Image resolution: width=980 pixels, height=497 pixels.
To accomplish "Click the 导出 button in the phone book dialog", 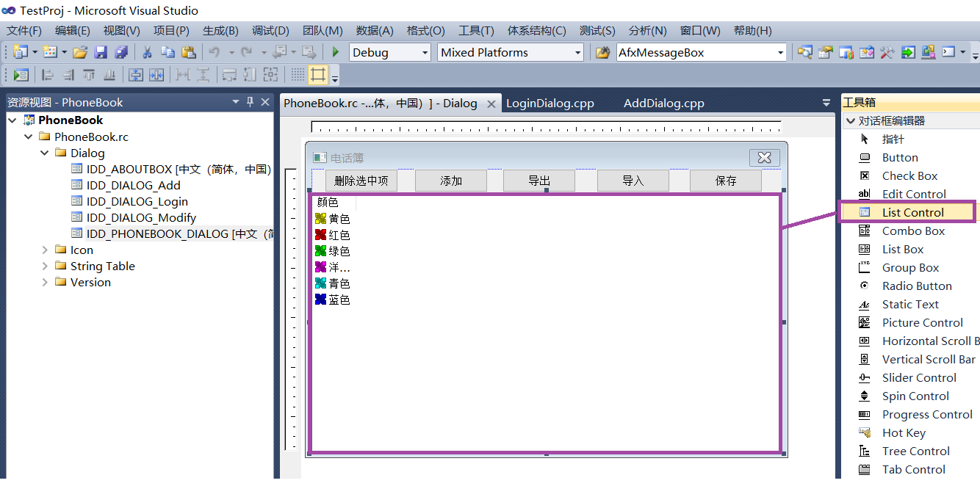I will click(x=538, y=180).
